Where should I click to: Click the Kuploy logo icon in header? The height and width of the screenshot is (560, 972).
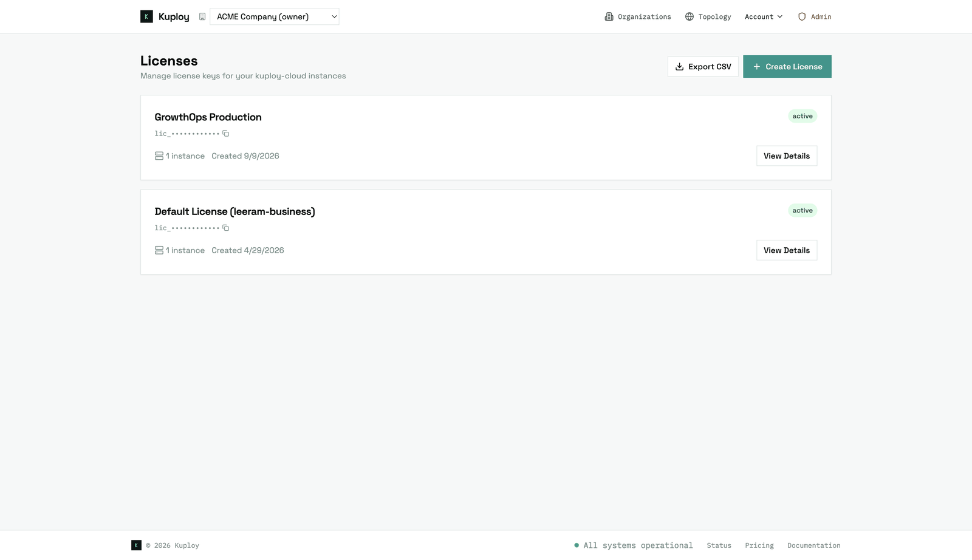click(146, 16)
